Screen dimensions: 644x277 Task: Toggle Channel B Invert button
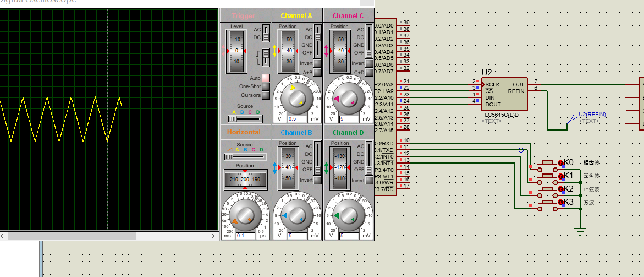pos(317,181)
